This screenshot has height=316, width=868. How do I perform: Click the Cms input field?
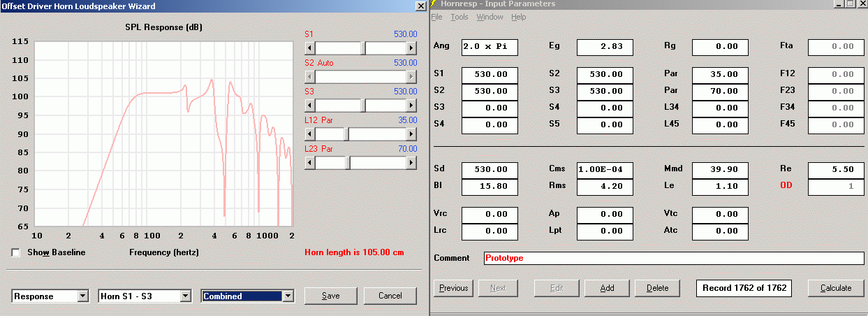[x=605, y=170]
